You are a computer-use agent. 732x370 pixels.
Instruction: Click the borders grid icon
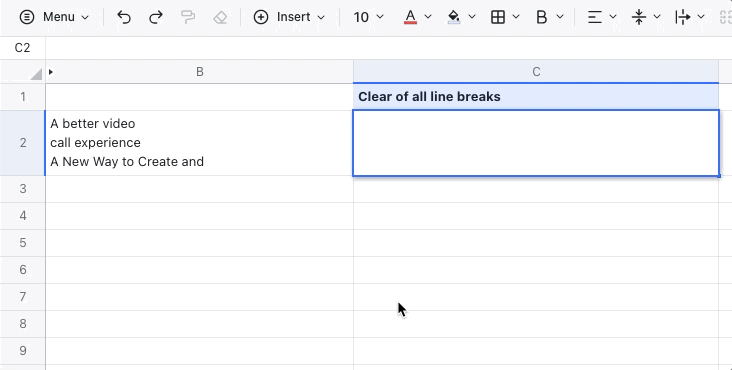498,17
